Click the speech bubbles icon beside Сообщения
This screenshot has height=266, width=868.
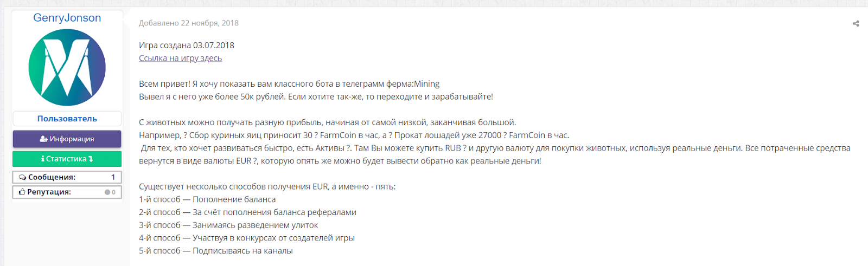[22, 177]
